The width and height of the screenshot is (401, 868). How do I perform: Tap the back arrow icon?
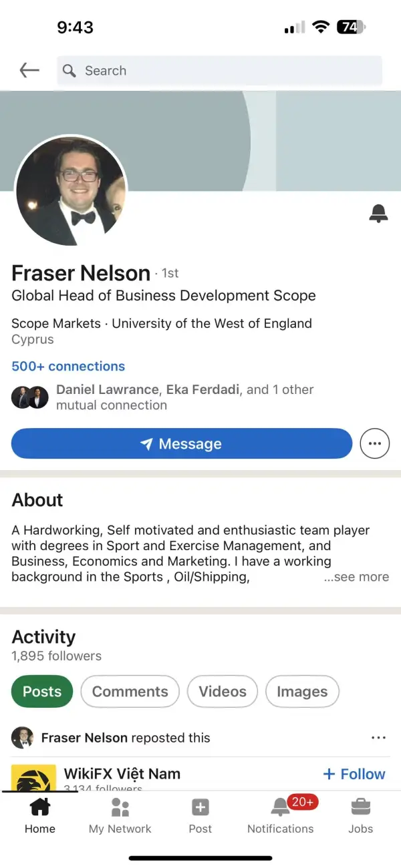point(29,70)
